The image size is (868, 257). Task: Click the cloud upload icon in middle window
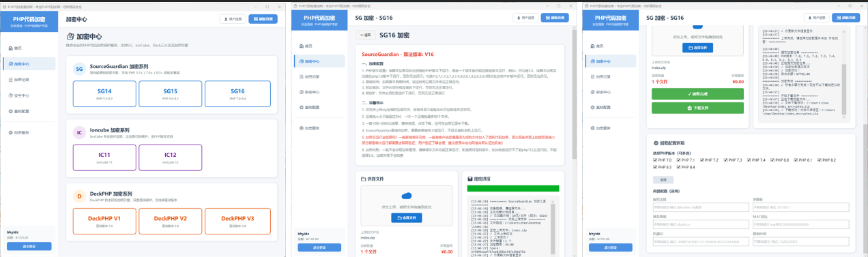[407, 196]
